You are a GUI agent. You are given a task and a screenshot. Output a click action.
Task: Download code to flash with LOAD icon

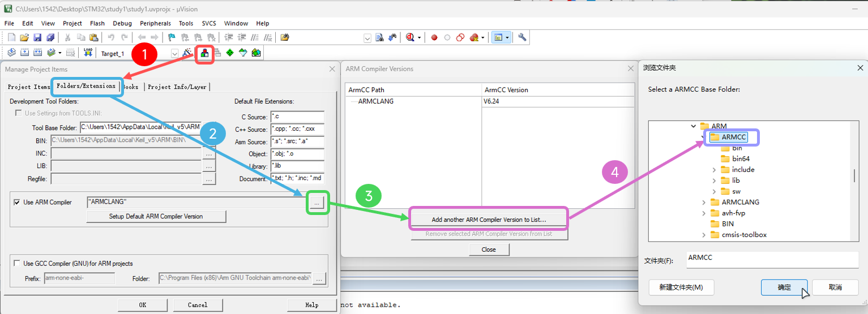click(x=88, y=53)
